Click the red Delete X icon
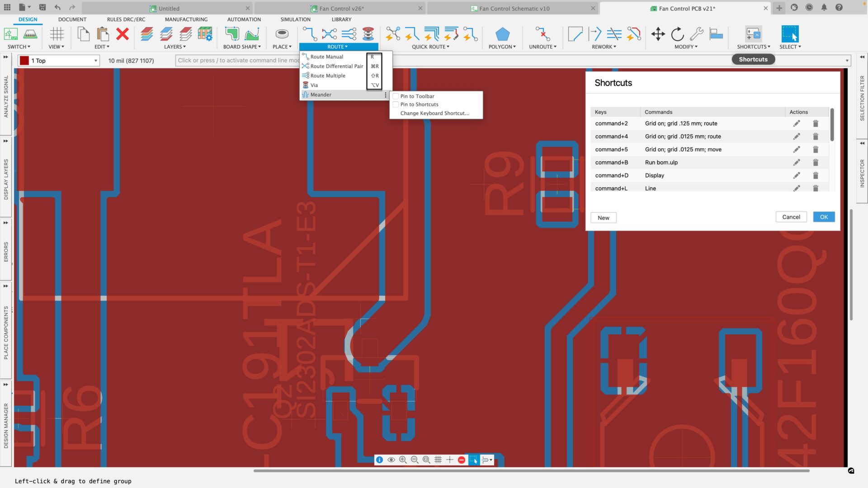The image size is (868, 488). 122,34
